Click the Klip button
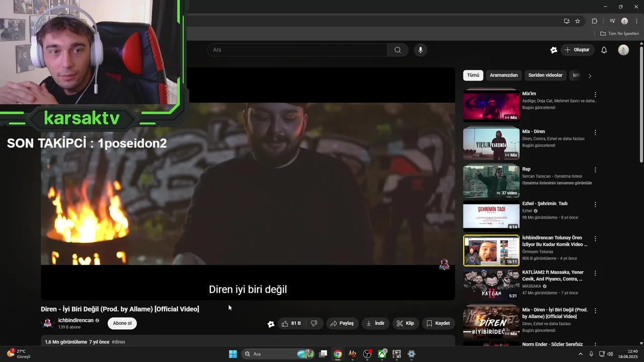This screenshot has height=362, width=644. (x=405, y=323)
